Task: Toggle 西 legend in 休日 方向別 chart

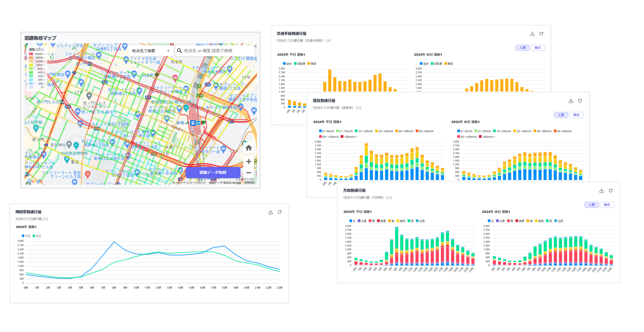Action: (549, 221)
